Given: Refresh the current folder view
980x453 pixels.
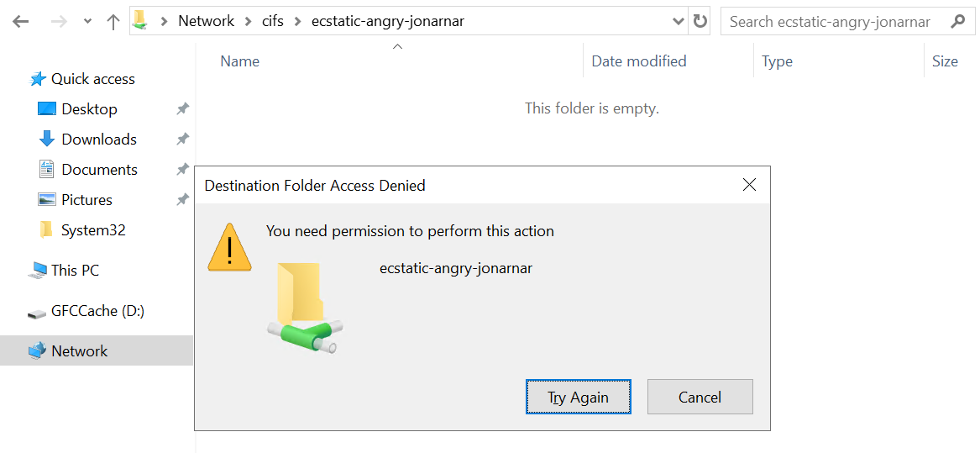Looking at the screenshot, I should (700, 22).
